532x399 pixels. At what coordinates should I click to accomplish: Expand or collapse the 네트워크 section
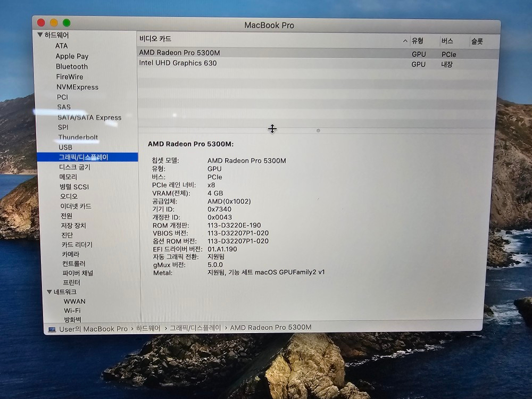point(49,292)
